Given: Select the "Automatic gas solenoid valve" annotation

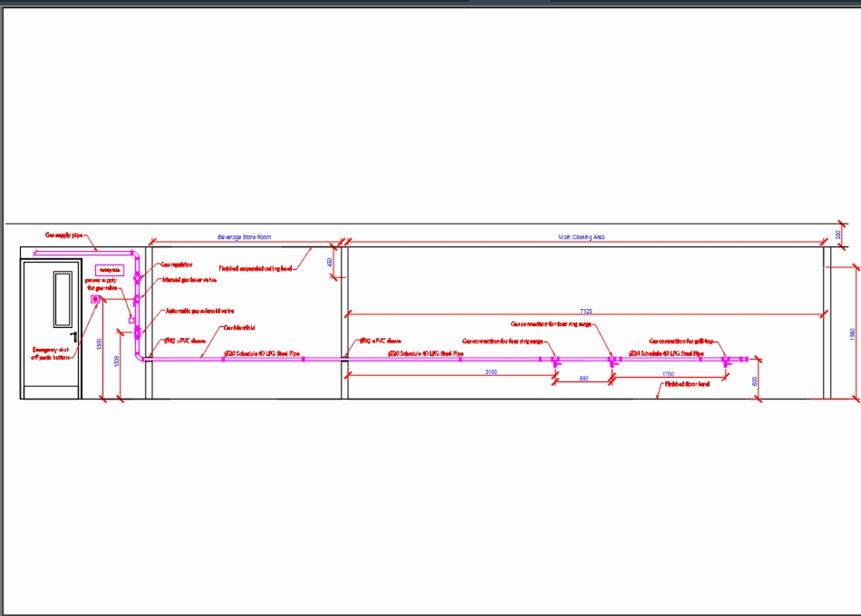Looking at the screenshot, I should click(199, 311).
